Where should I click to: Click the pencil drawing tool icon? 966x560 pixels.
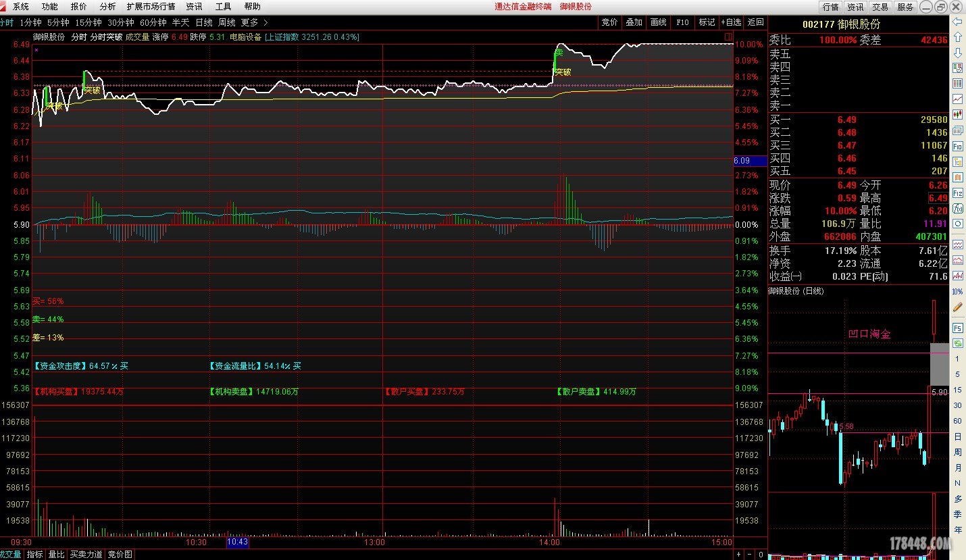coord(957,307)
